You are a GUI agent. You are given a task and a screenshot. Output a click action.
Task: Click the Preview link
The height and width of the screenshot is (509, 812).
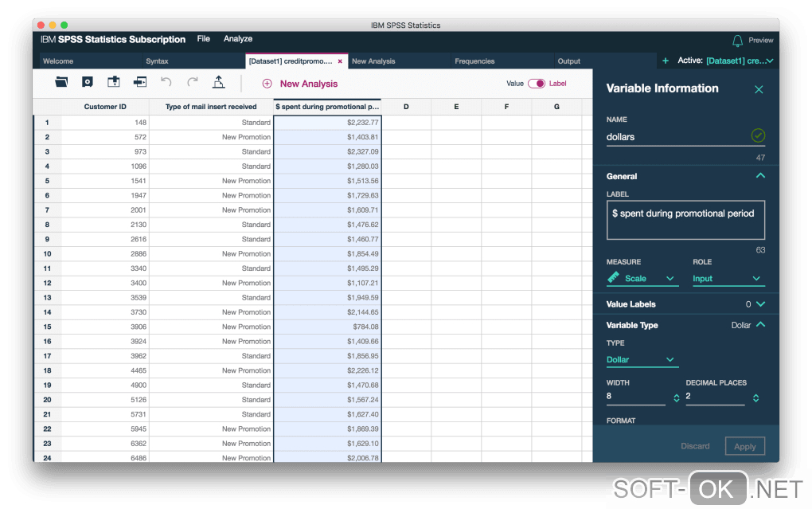(x=761, y=41)
